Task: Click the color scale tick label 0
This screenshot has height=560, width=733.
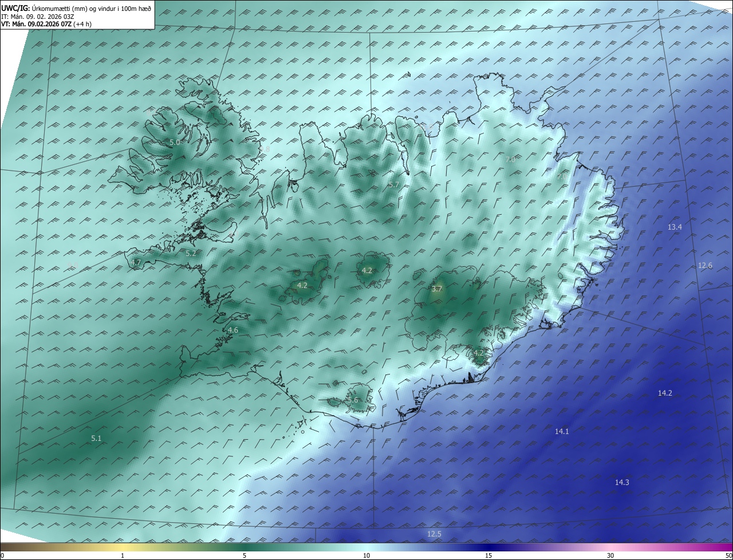Action: [2, 555]
